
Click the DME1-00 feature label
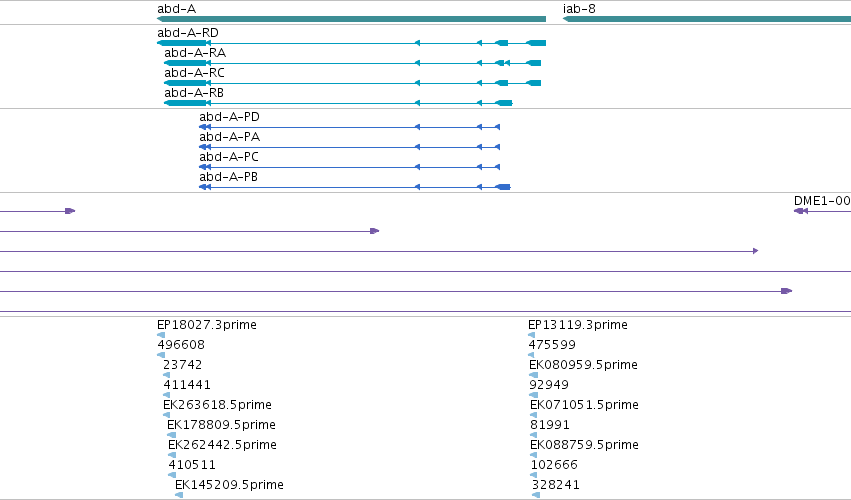(822, 201)
